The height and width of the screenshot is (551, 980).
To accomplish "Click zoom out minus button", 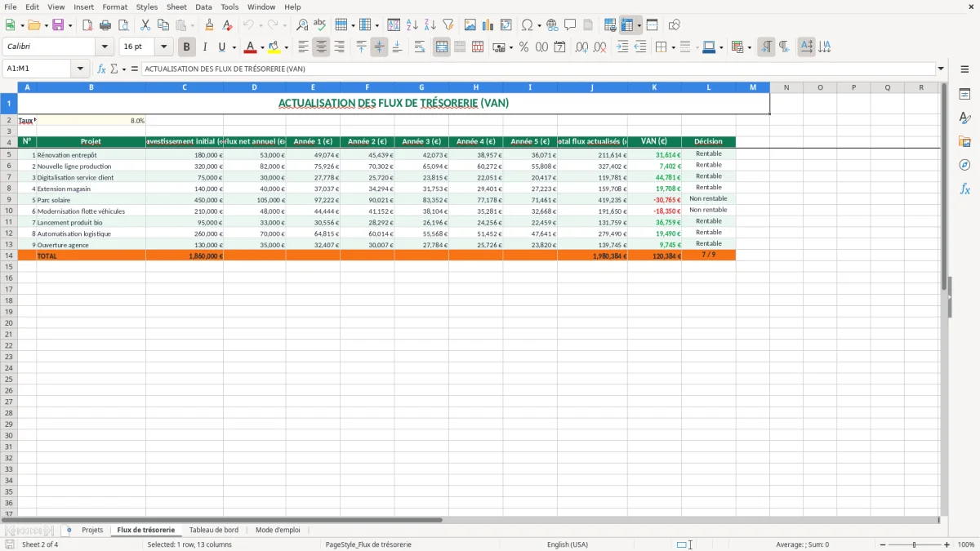I will [883, 544].
